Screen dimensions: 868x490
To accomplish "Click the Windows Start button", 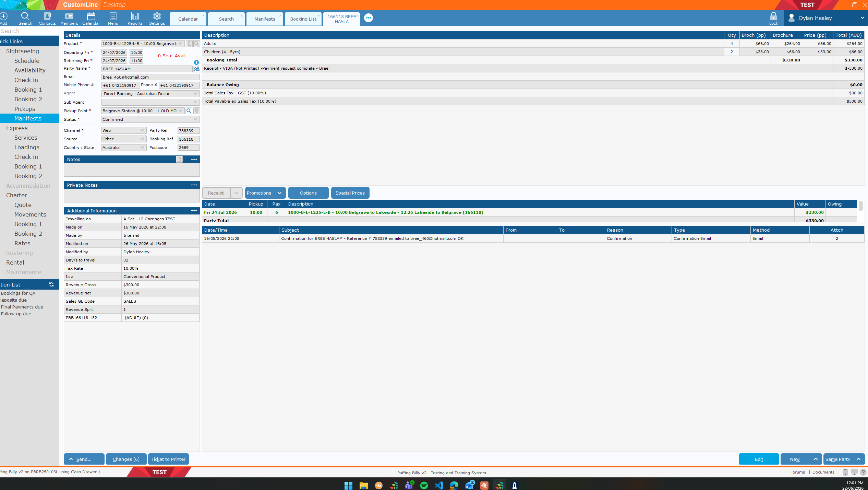I will (349, 485).
